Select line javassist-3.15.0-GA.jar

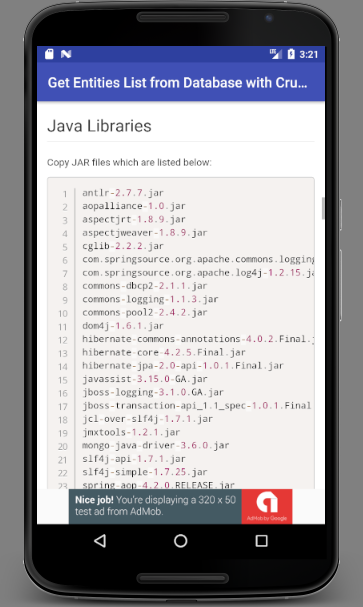[145, 379]
